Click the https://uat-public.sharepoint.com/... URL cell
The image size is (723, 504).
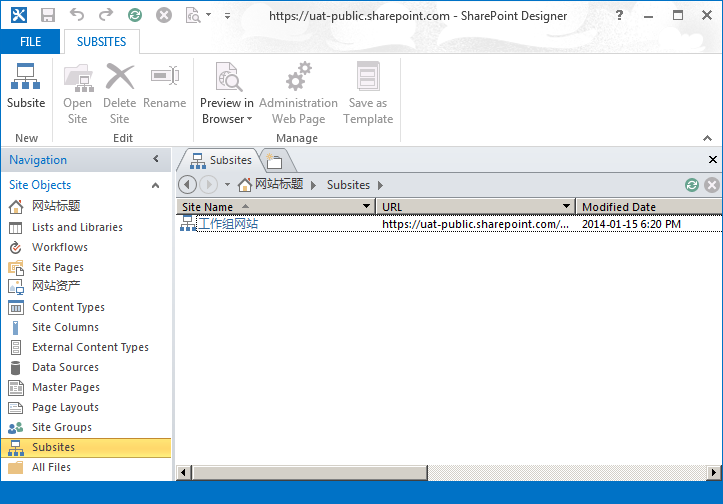pos(475,224)
